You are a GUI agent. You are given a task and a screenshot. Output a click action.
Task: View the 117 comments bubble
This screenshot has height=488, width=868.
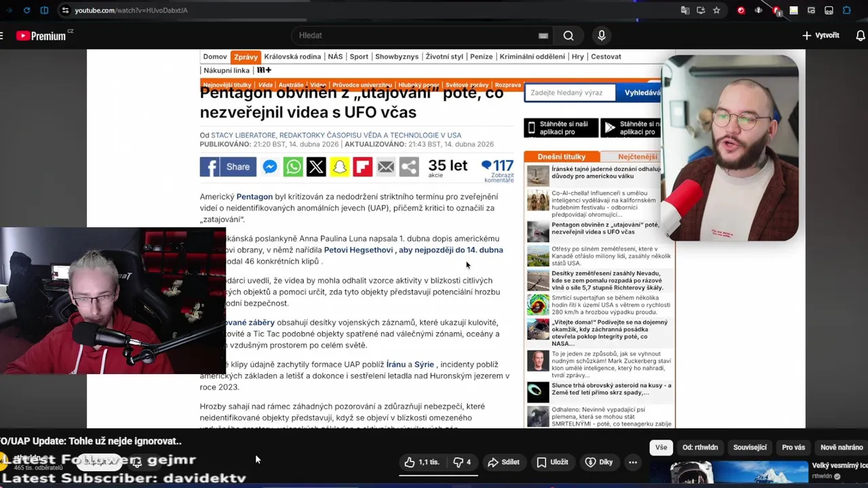click(x=497, y=170)
